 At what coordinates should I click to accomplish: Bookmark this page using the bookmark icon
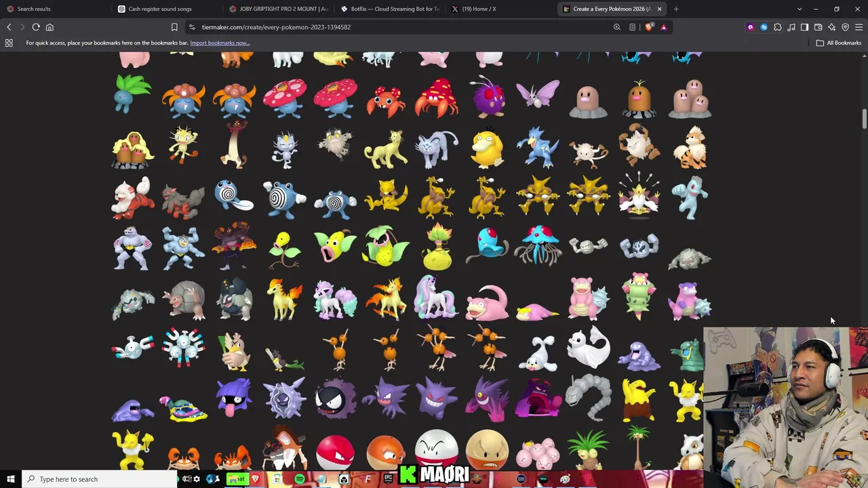point(174,27)
